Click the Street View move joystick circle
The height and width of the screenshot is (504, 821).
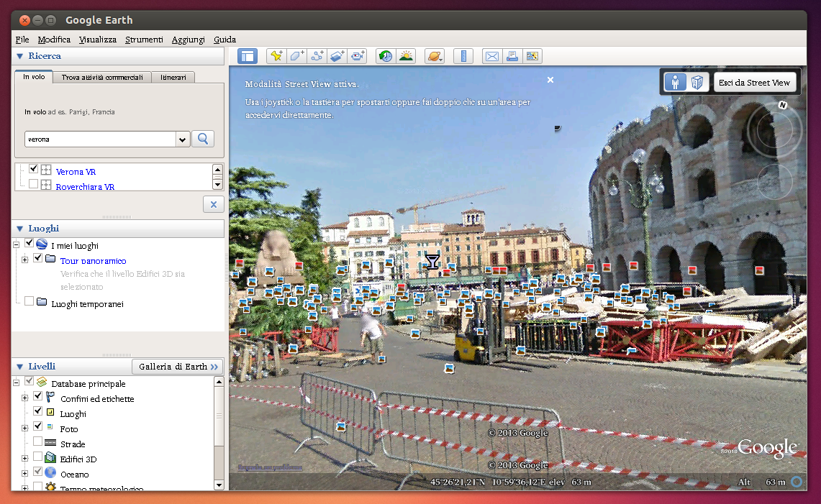[775, 181]
